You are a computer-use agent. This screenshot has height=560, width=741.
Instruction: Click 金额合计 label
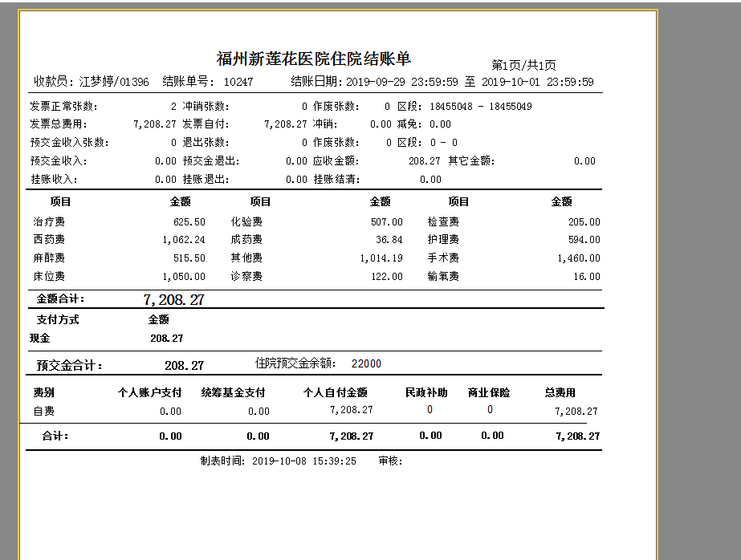click(x=60, y=299)
